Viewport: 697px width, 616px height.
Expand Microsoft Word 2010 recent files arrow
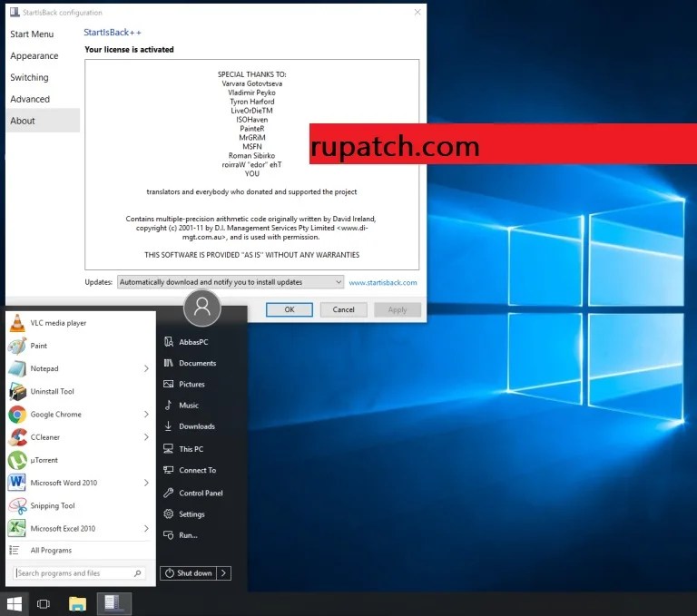pyautogui.click(x=146, y=483)
